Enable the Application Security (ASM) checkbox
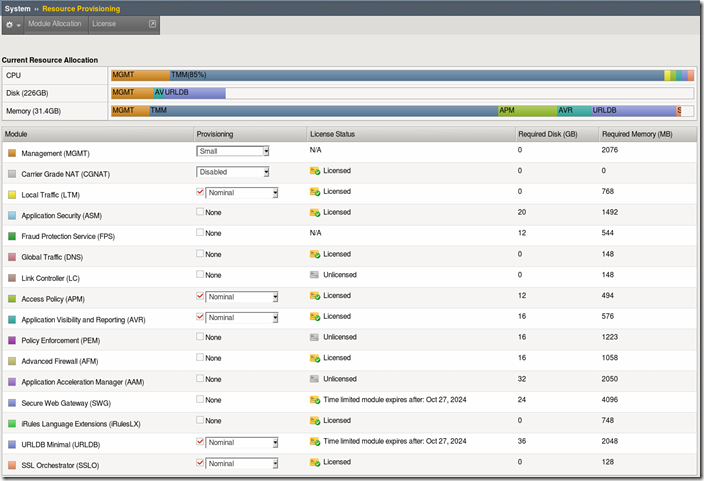Screen dimensions: 704x481 (200, 212)
